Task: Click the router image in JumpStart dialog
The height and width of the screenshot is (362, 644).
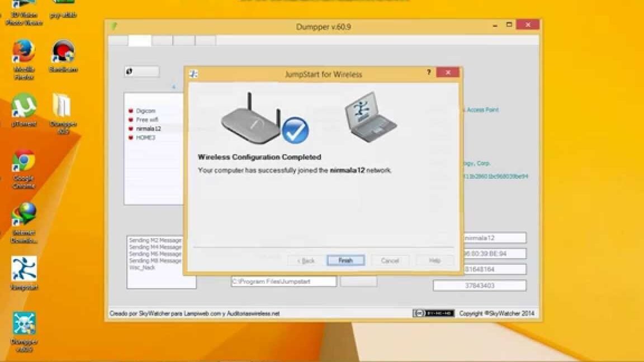Action: 250,118
